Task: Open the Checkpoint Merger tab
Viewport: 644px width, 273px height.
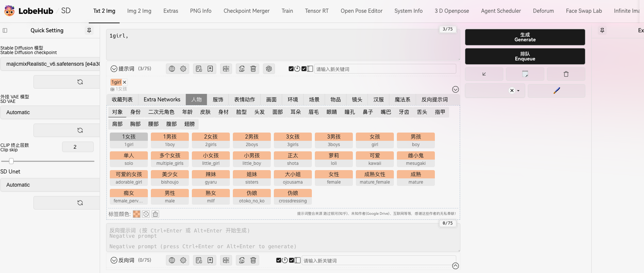Action: coord(246,11)
